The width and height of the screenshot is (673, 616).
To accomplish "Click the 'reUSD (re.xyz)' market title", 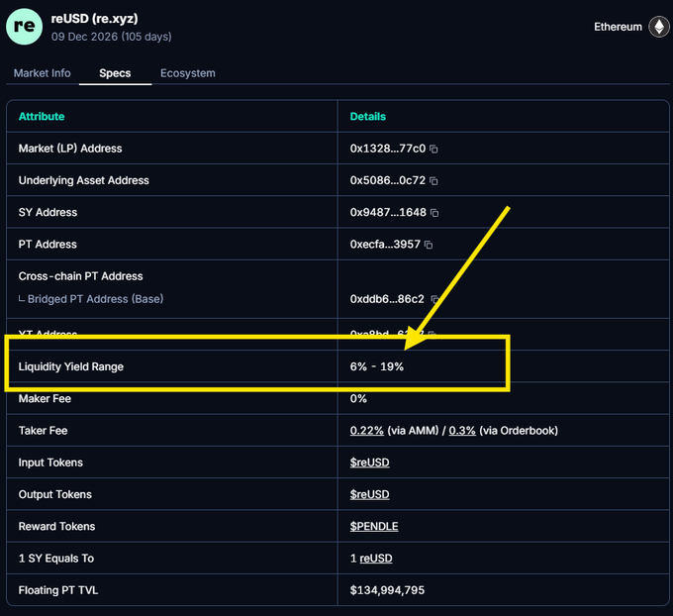I will 94,19.
